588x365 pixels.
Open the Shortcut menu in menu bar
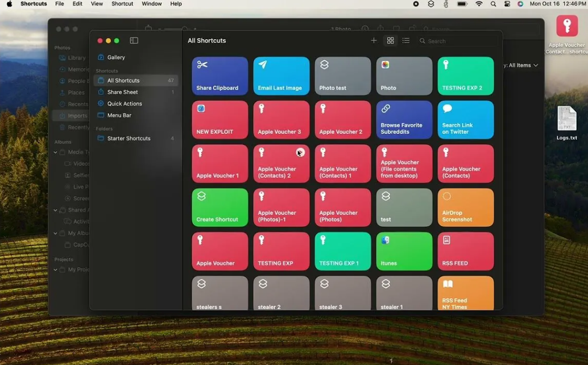coord(122,4)
